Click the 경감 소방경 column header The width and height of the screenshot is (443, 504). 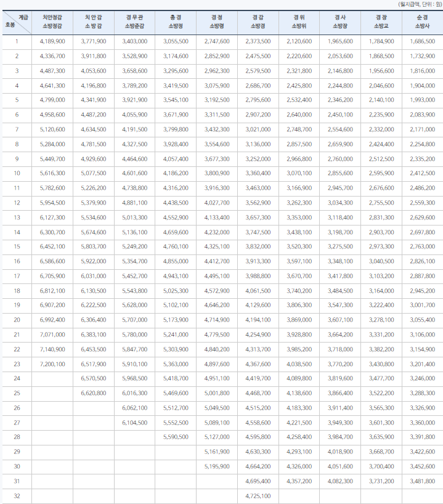tap(258, 22)
